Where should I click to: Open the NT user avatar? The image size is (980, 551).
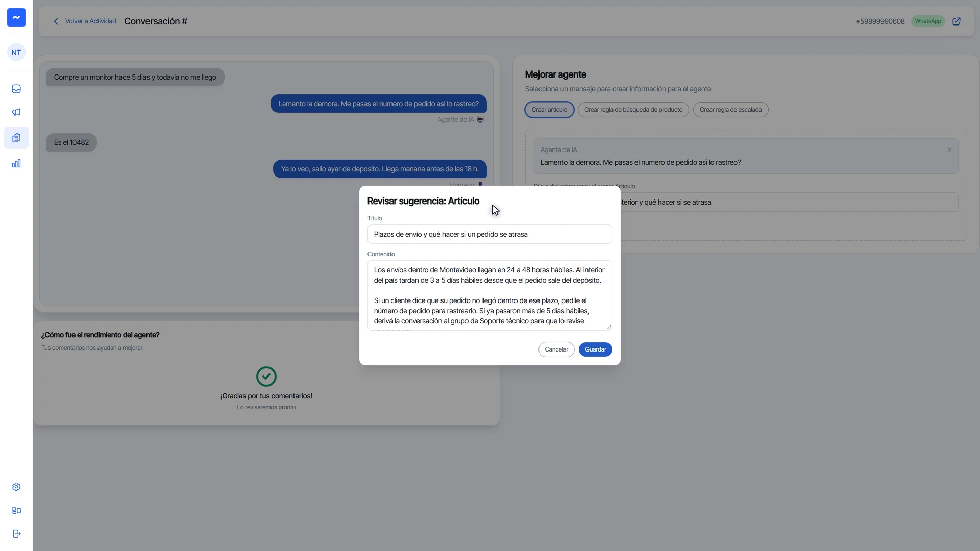pyautogui.click(x=16, y=53)
